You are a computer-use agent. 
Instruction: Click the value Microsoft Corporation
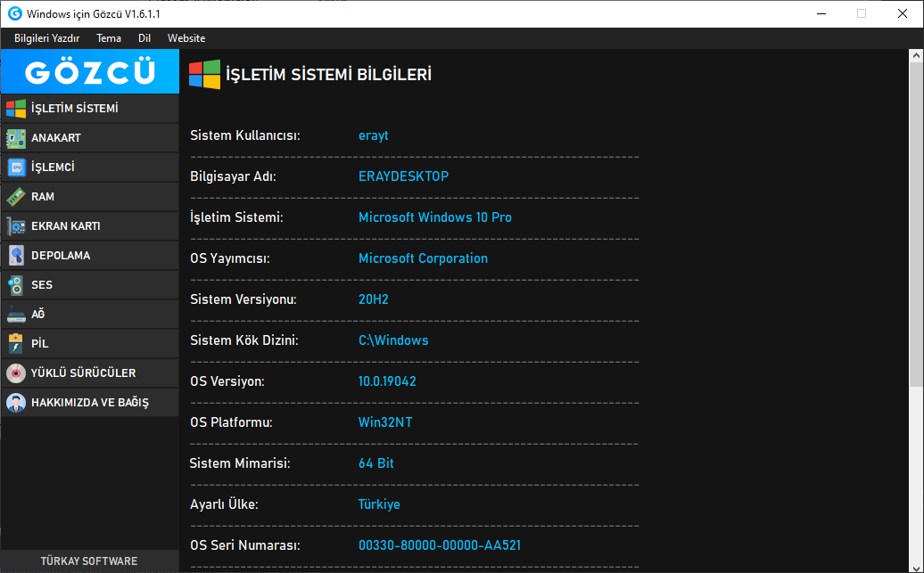coord(423,258)
